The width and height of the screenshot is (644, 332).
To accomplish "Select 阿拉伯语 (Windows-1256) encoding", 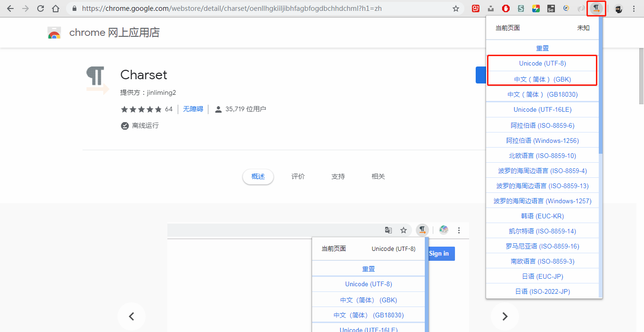I will click(x=542, y=141).
